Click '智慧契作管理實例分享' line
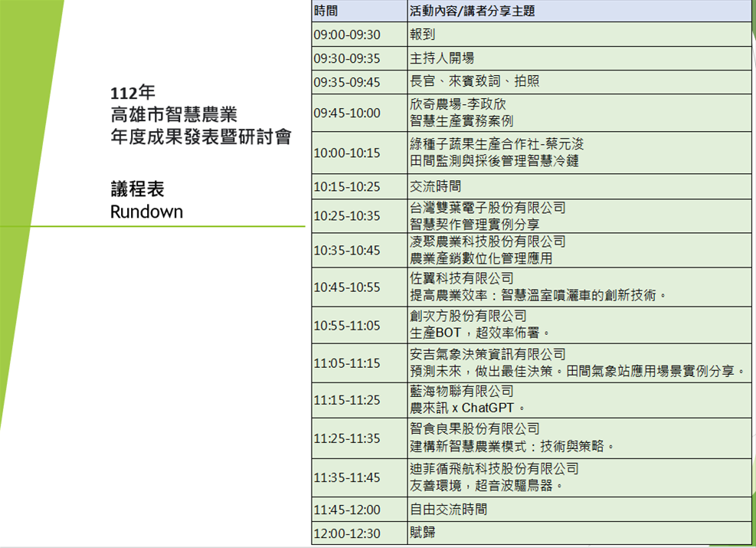This screenshot has width=756, height=548. [474, 225]
